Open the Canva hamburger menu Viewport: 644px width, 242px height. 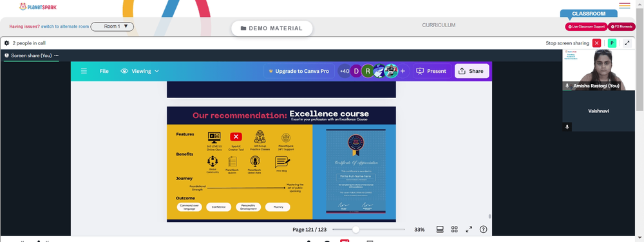click(84, 71)
